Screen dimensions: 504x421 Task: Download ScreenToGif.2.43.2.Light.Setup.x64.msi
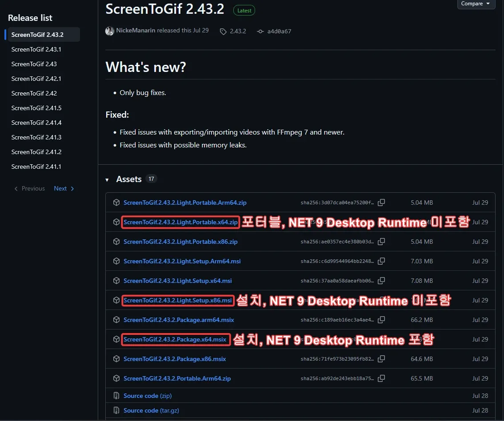(x=177, y=281)
